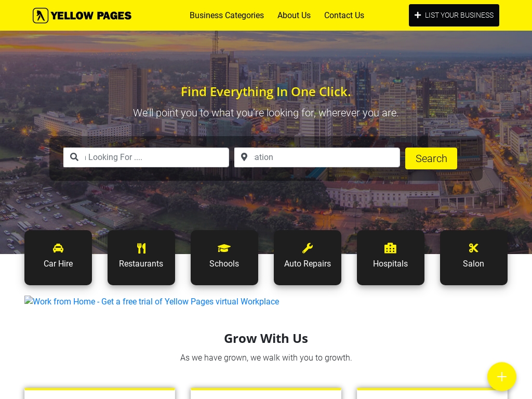Click the List Your Business button
The image size is (532, 399).
454,15
